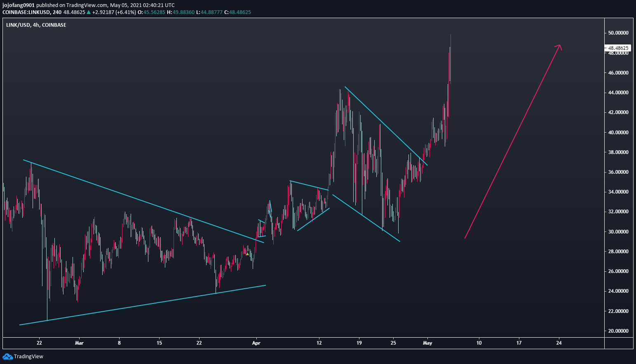Click the 28.00000 price axis label
636x364 pixels.
[x=618, y=252]
